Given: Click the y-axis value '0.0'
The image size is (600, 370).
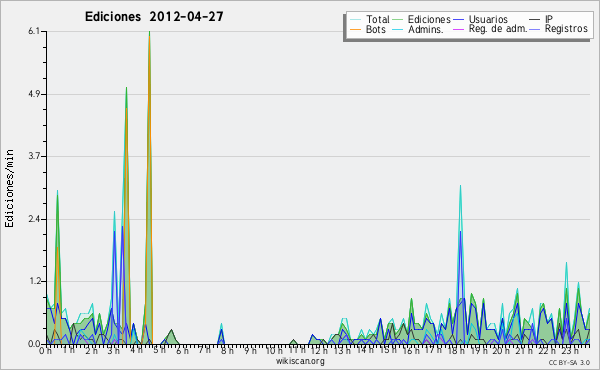Looking at the screenshot, I should pos(34,344).
